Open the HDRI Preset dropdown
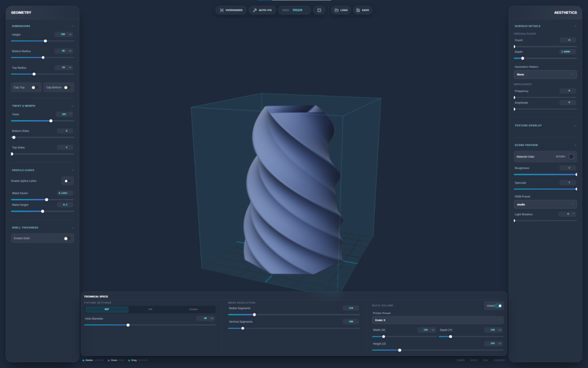This screenshot has height=368, width=588. [545, 204]
